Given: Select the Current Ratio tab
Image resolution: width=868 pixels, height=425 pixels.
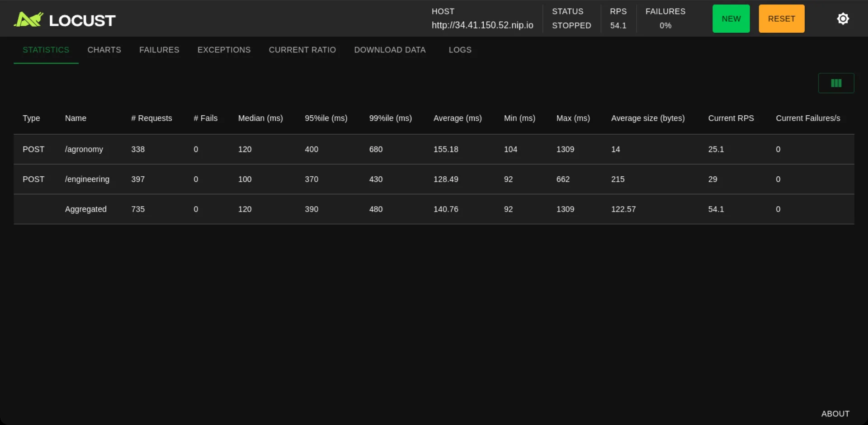Looking at the screenshot, I should coord(302,50).
